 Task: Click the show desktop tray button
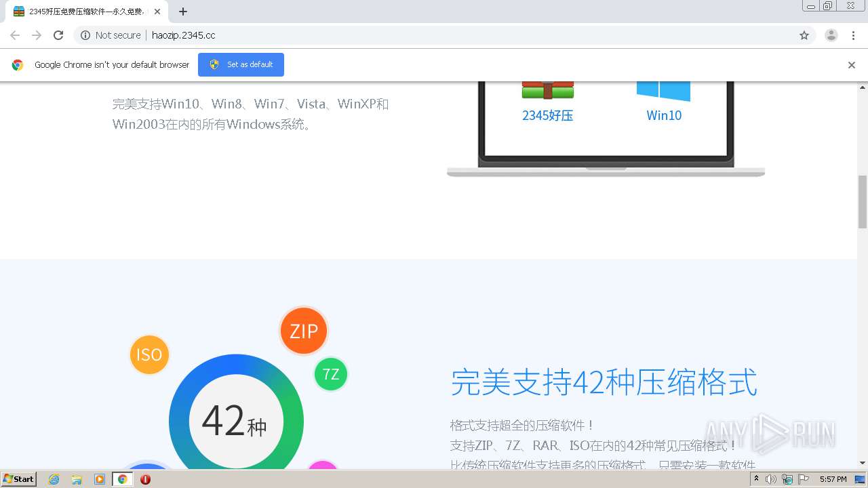point(860,479)
